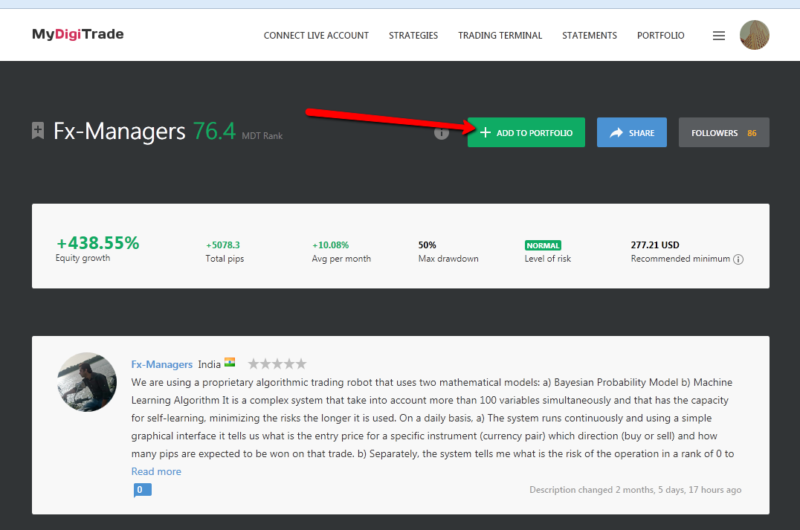
Task: Open the Strategies menu item
Action: [x=413, y=36]
